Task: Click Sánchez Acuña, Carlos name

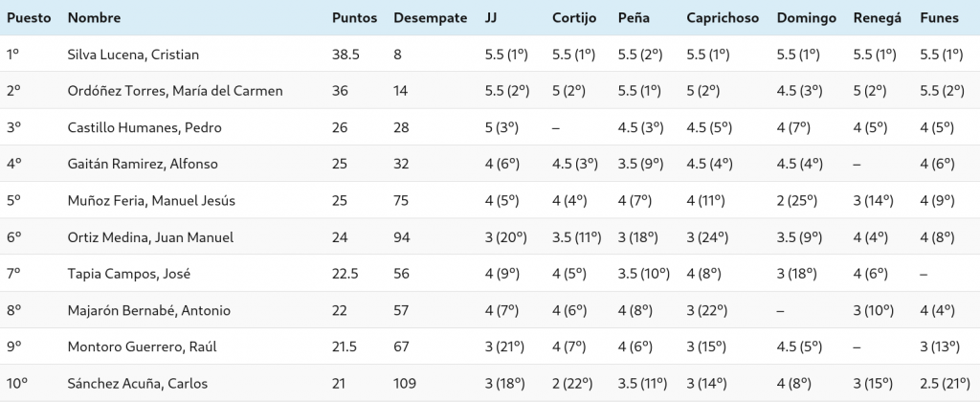Action: pos(138,383)
